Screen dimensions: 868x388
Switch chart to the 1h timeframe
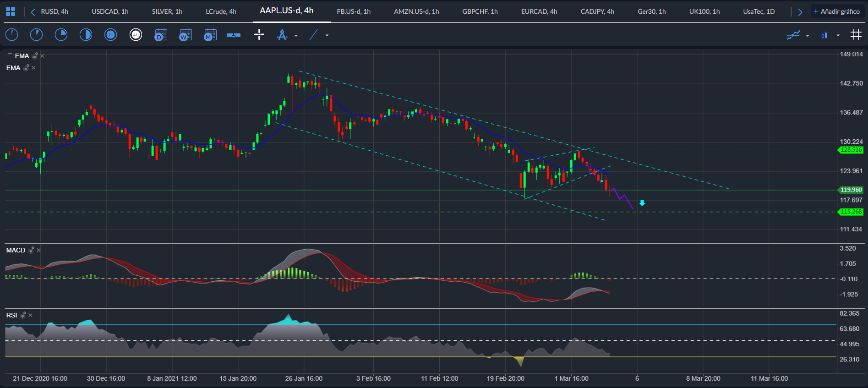[110, 35]
